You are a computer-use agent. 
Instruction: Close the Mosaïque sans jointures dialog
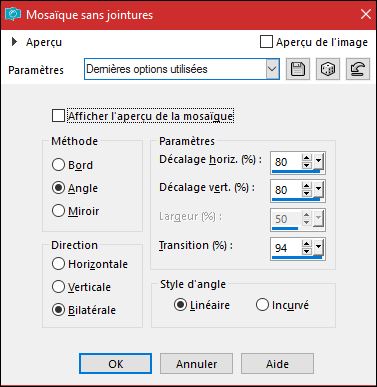click(x=366, y=14)
